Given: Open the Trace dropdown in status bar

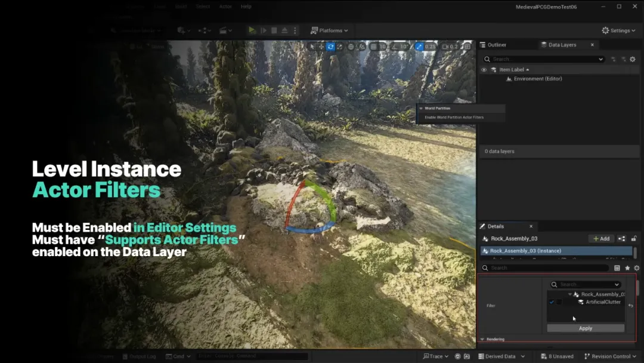Looking at the screenshot, I should (435, 356).
